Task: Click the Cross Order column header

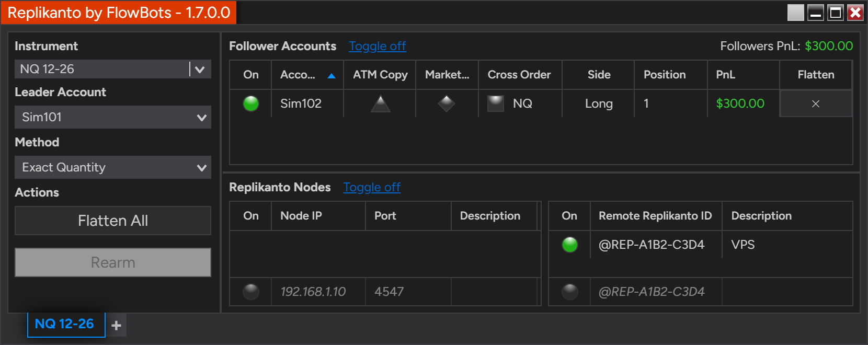Action: coord(520,75)
